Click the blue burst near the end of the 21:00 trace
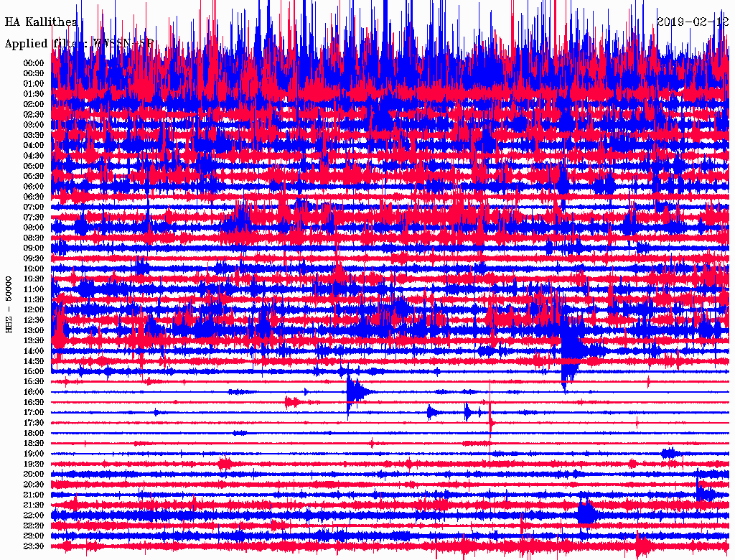 (705, 494)
